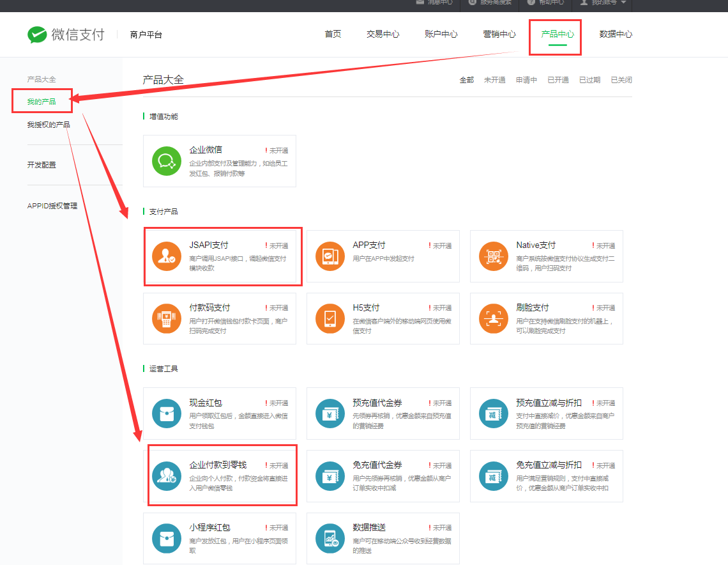Open the 数据推送 product title
The width and height of the screenshot is (728, 565).
(369, 527)
